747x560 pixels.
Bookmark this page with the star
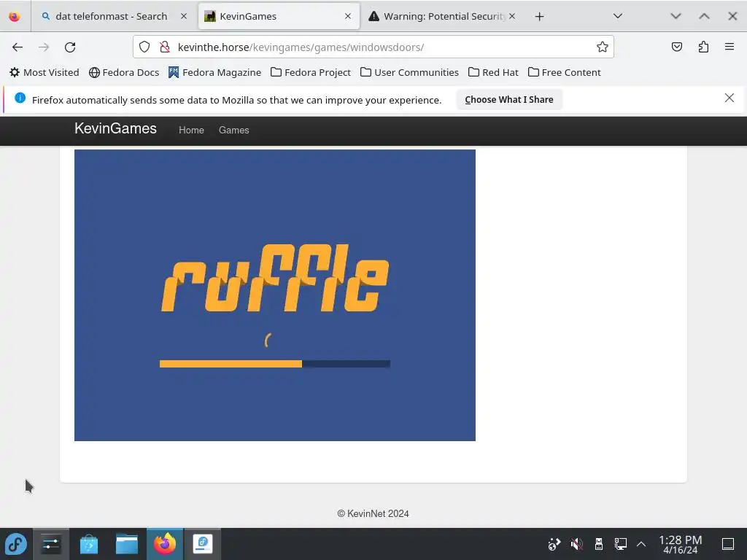point(602,47)
